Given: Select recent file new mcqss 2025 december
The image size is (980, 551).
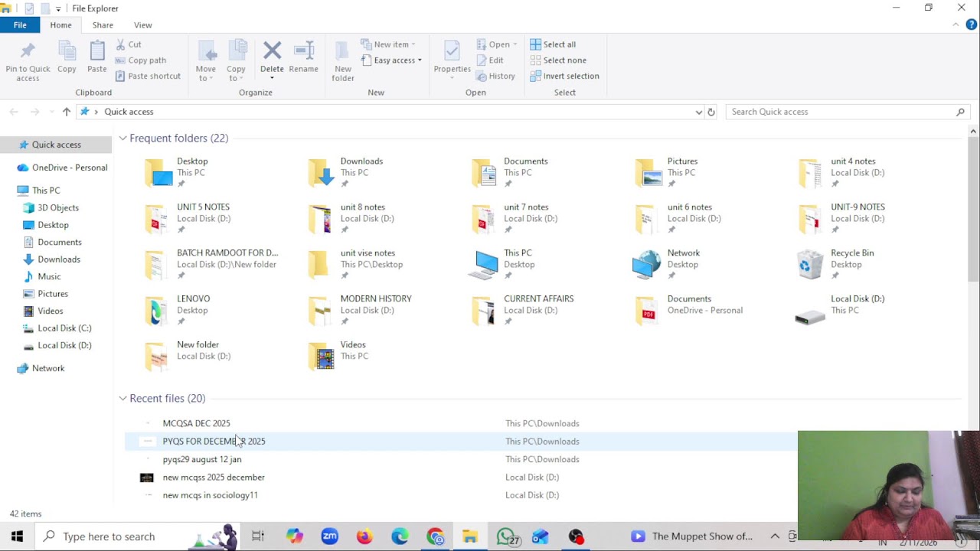Looking at the screenshot, I should [x=214, y=478].
